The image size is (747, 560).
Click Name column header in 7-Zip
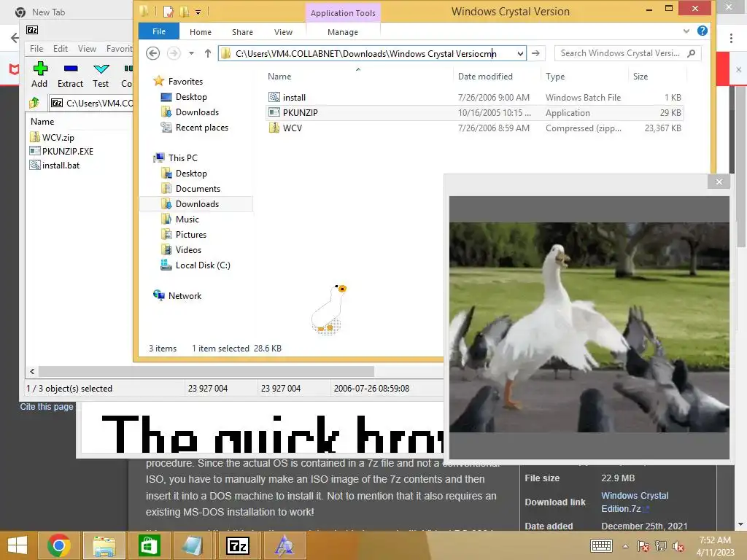point(42,122)
